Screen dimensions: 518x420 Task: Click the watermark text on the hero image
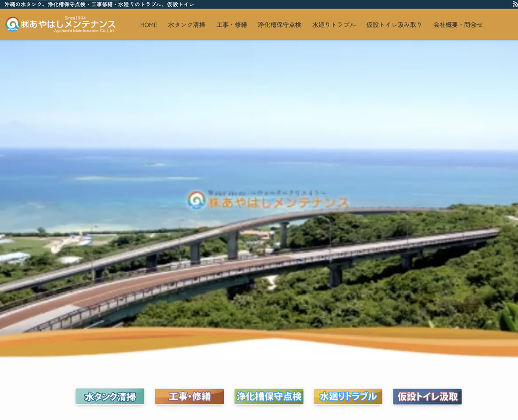[278, 202]
